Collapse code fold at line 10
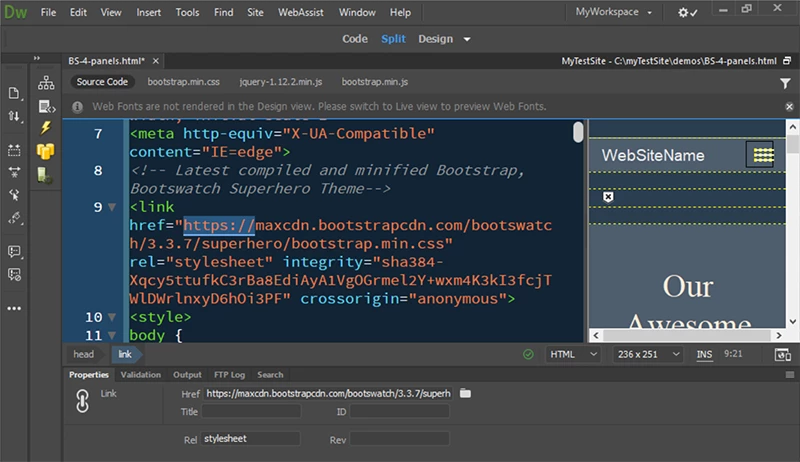Screen dimensions: 800x462 coord(112,317)
